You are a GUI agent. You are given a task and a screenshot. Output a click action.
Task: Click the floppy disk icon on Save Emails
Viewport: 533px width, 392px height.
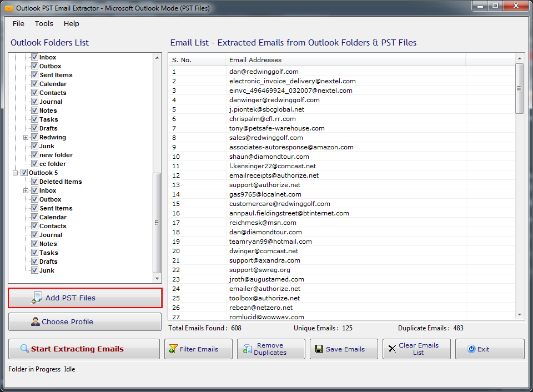319,349
